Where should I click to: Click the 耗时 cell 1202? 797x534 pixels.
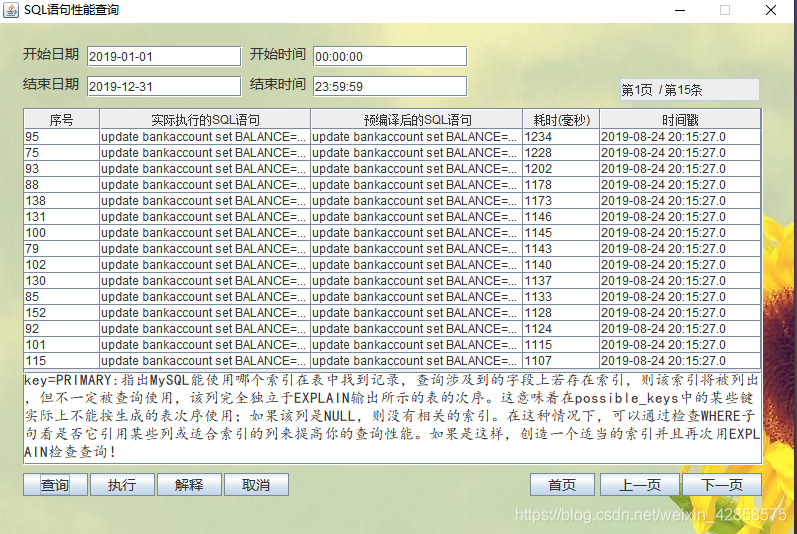(x=561, y=169)
